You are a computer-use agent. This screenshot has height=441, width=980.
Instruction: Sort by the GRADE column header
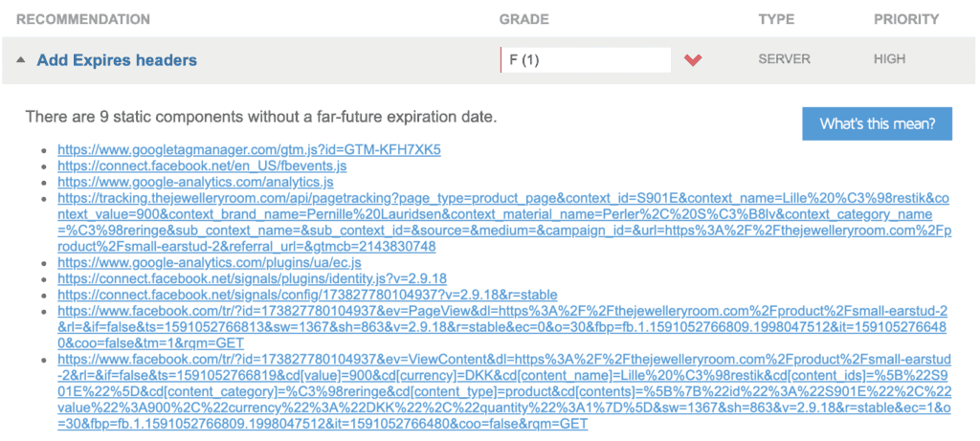tap(523, 19)
